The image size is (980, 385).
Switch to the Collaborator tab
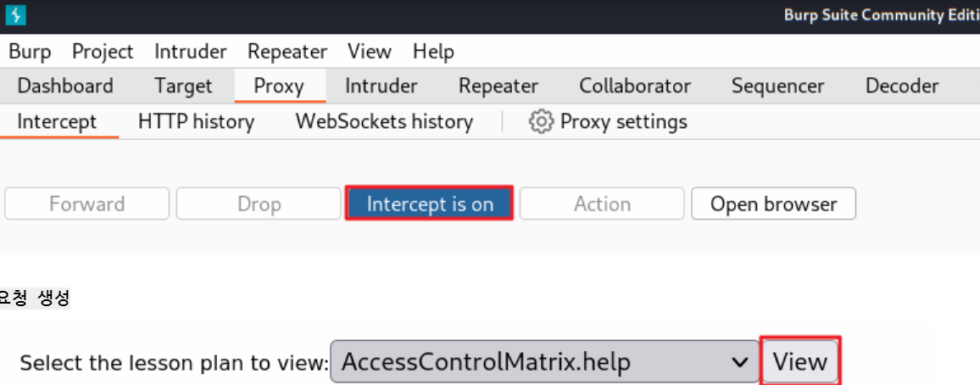click(x=635, y=86)
